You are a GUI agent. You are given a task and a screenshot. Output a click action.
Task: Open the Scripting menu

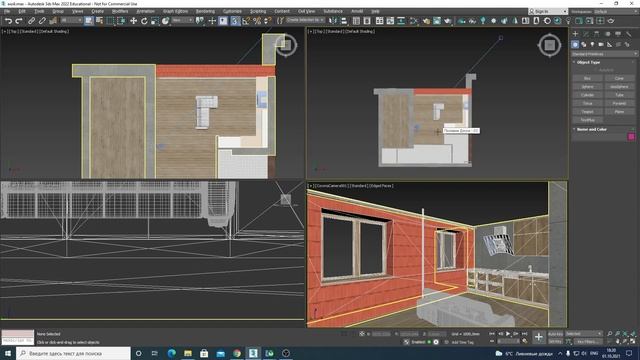[x=258, y=11]
